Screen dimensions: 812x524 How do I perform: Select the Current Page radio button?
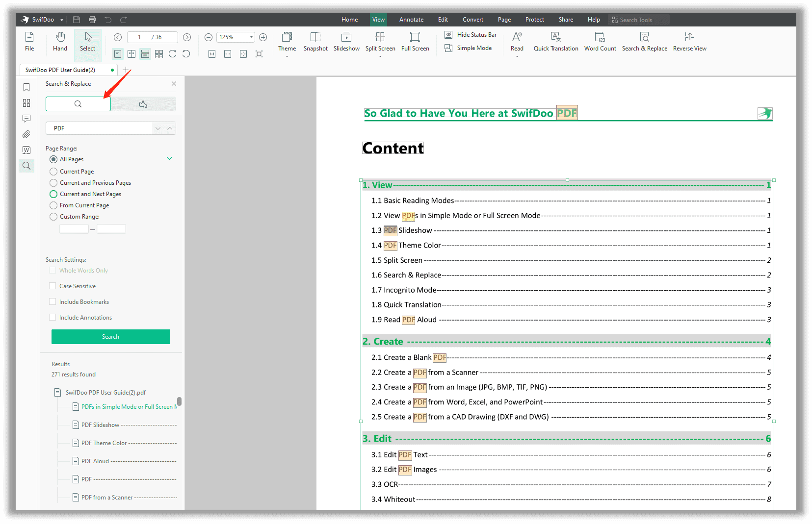[x=53, y=172]
